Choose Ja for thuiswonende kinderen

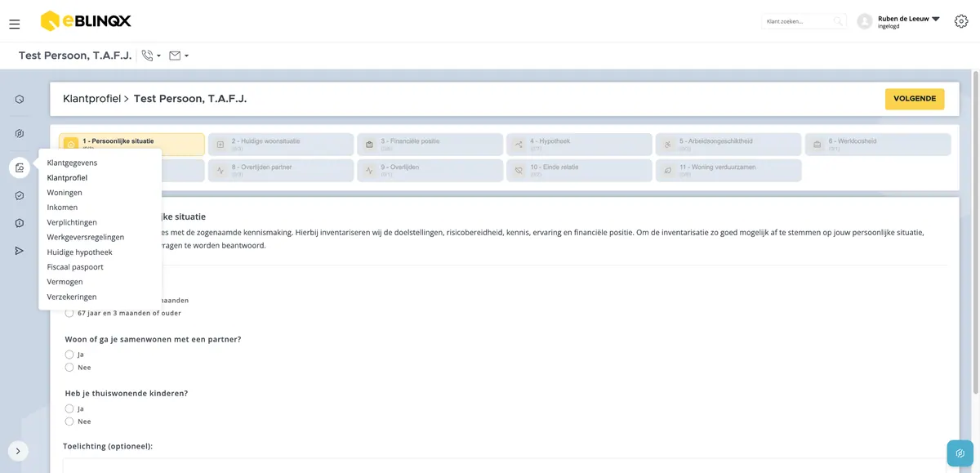click(x=69, y=408)
